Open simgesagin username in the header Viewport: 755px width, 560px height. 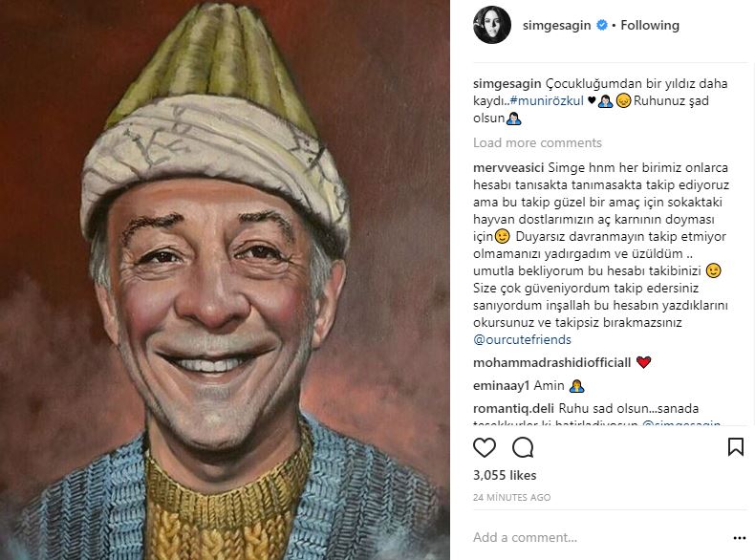point(556,26)
